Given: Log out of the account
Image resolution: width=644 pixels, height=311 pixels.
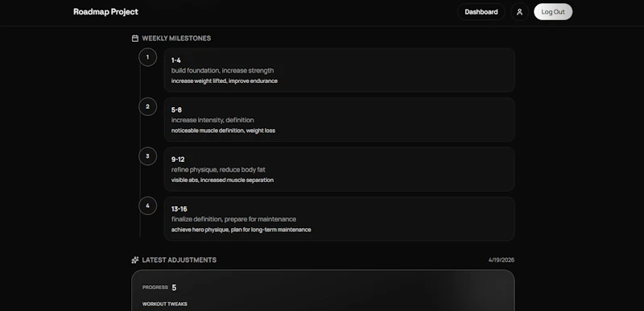Looking at the screenshot, I should [553, 12].
